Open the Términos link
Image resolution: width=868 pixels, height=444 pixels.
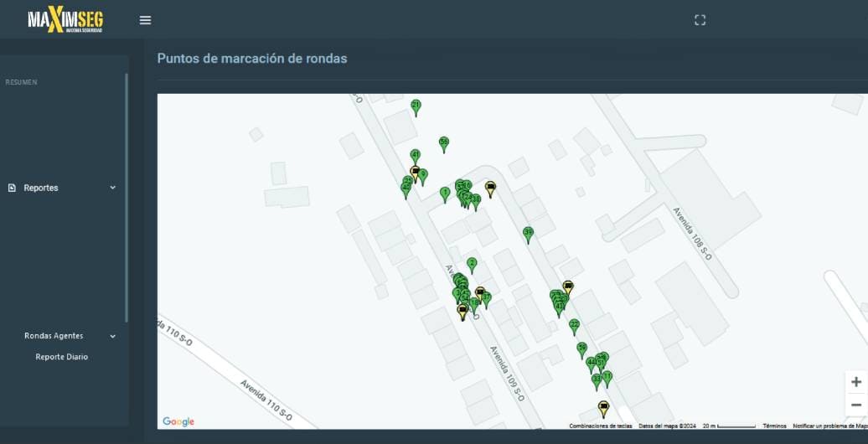coord(774,426)
